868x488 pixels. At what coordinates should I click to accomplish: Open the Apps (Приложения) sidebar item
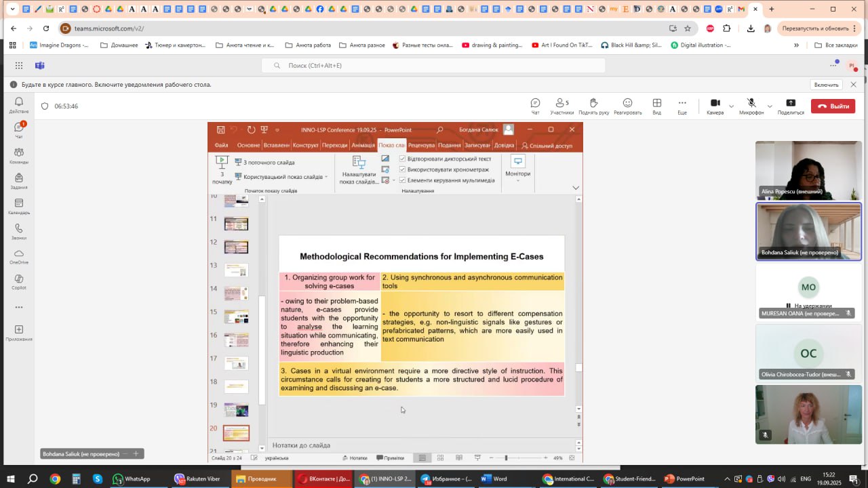[x=19, y=333]
